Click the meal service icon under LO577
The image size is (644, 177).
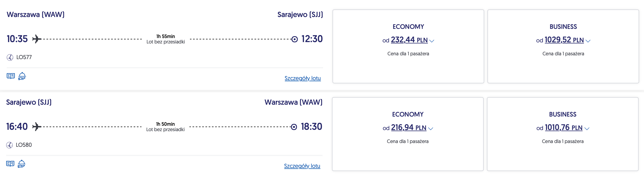pyautogui.click(x=22, y=76)
